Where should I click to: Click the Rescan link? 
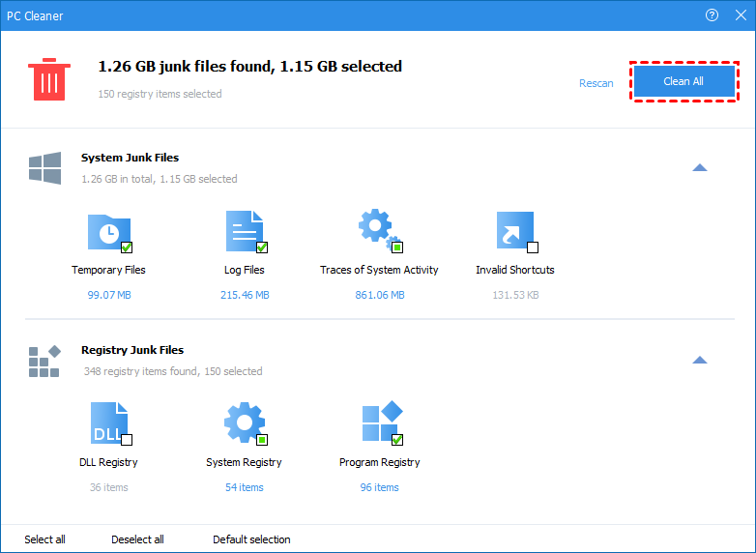(x=596, y=83)
